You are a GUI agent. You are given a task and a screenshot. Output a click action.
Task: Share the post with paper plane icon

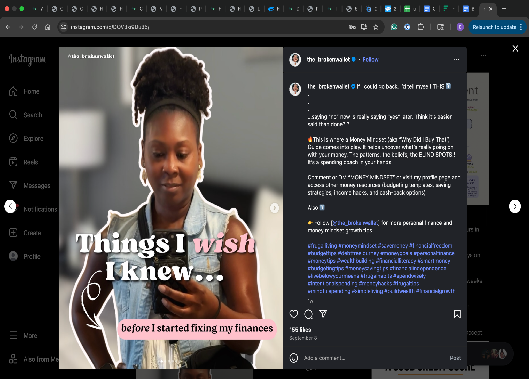pyautogui.click(x=323, y=314)
